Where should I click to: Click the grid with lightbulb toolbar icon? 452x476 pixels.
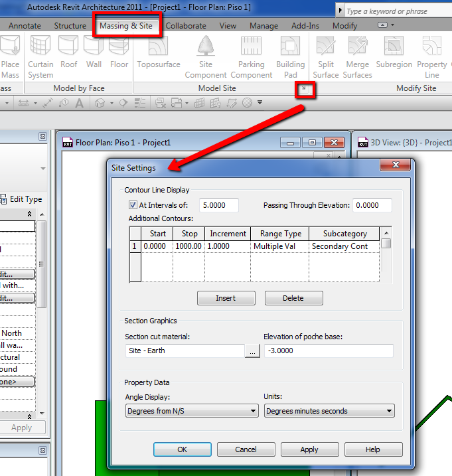tap(215, 103)
